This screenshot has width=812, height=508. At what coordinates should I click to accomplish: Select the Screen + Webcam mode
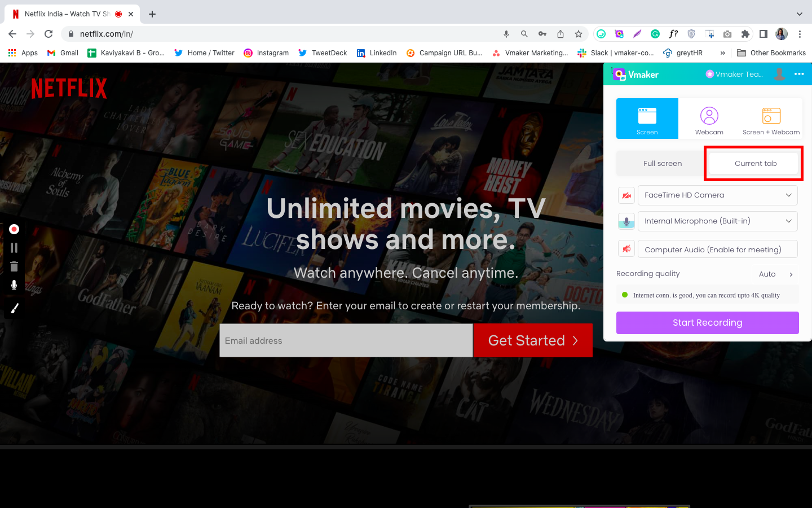tap(771, 119)
